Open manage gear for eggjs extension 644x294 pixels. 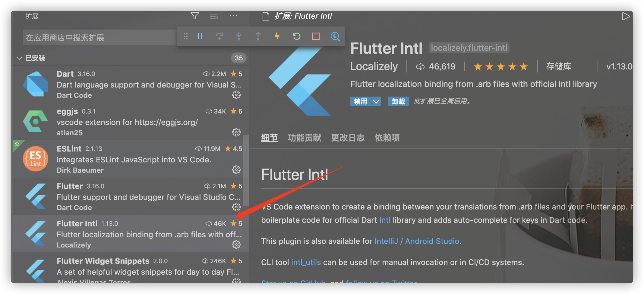coord(236,132)
